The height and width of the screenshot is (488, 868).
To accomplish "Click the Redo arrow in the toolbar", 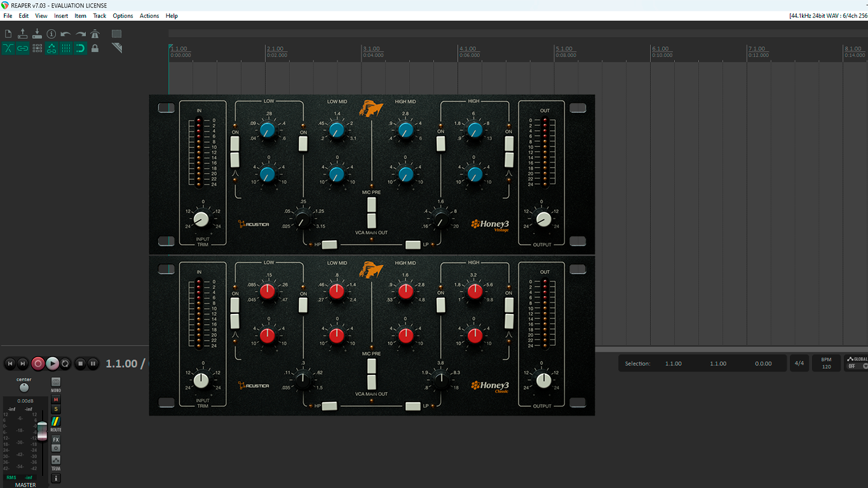I will [x=81, y=34].
